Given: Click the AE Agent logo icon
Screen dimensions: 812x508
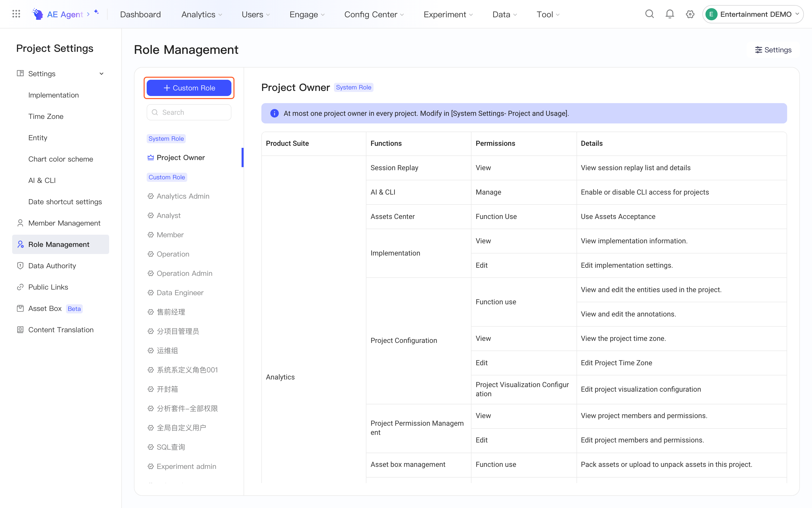Looking at the screenshot, I should (38, 14).
